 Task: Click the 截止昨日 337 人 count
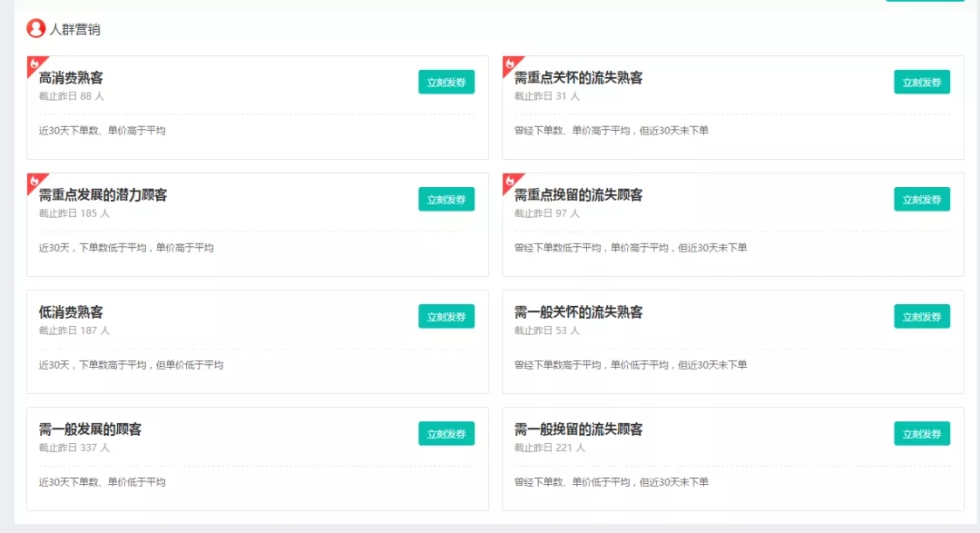73,448
